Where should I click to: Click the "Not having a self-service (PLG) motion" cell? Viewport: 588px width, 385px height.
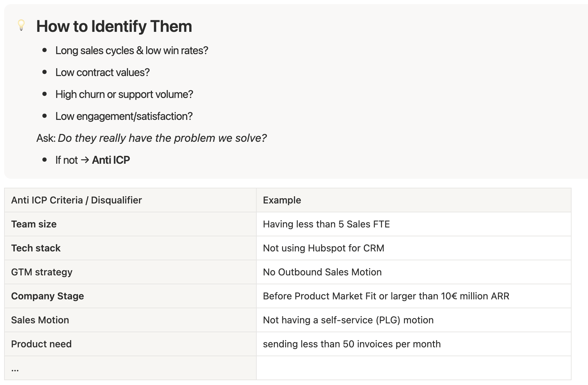pos(348,320)
